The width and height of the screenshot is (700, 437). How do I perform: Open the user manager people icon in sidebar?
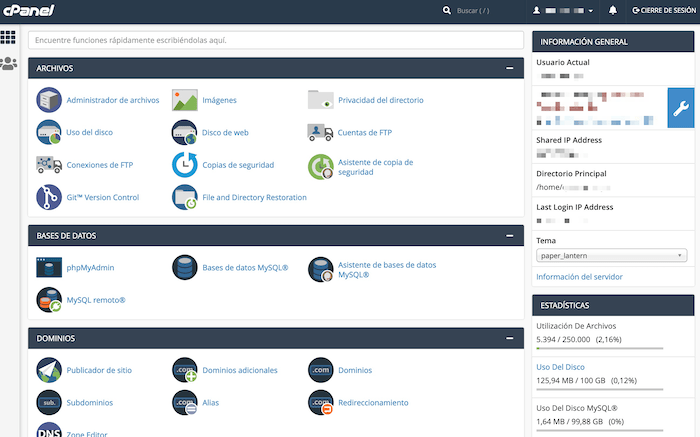tap(8, 63)
